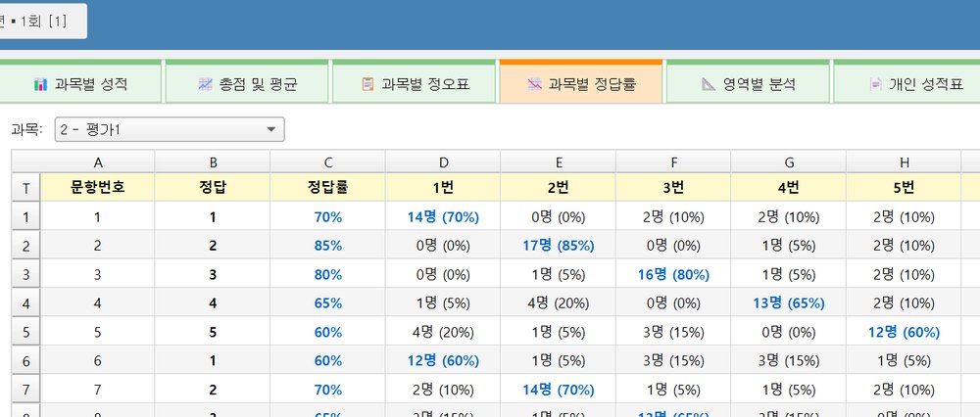Image resolution: width=980 pixels, height=417 pixels.
Task: Click the 13명 (65%) cell in row 4
Action: (x=789, y=303)
